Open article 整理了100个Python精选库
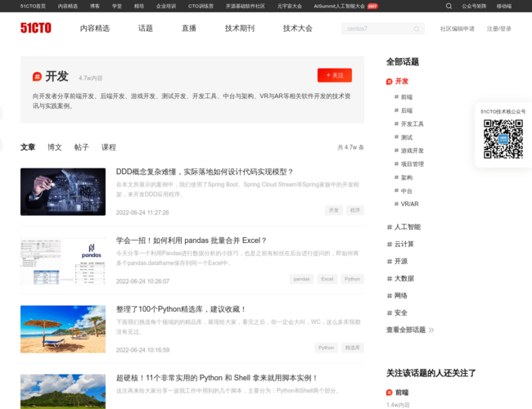This screenshot has width=532, height=409. (x=181, y=309)
